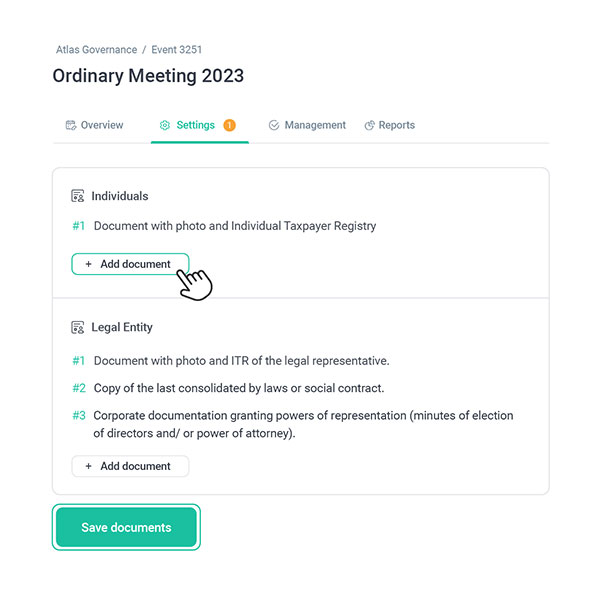The height and width of the screenshot is (600, 600).
Task: Click the Settings gear icon
Action: point(165,126)
